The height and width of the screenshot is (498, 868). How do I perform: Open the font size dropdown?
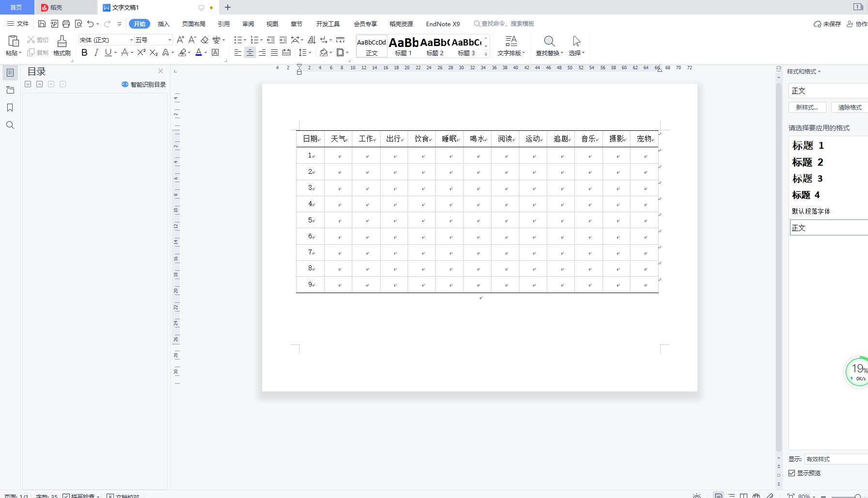[170, 40]
